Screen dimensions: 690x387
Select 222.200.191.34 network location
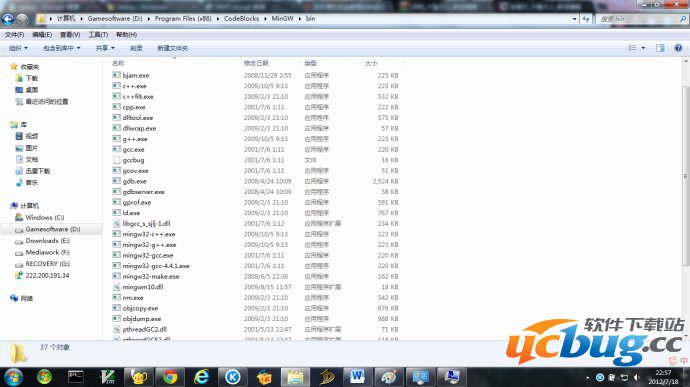(48, 275)
